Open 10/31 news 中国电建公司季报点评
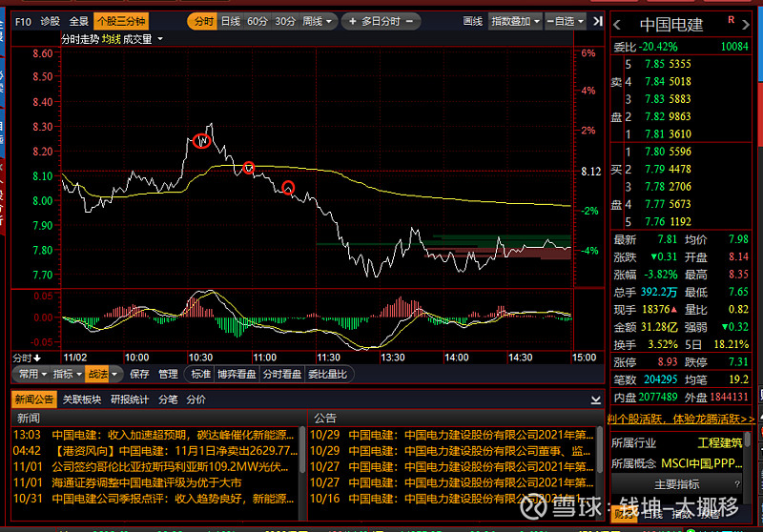Image resolution: width=763 pixels, height=532 pixels. (x=153, y=499)
